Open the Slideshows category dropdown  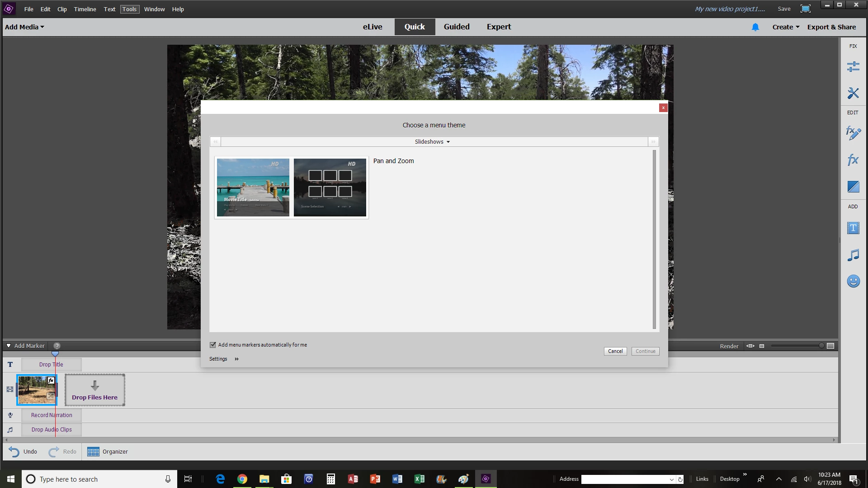point(432,142)
